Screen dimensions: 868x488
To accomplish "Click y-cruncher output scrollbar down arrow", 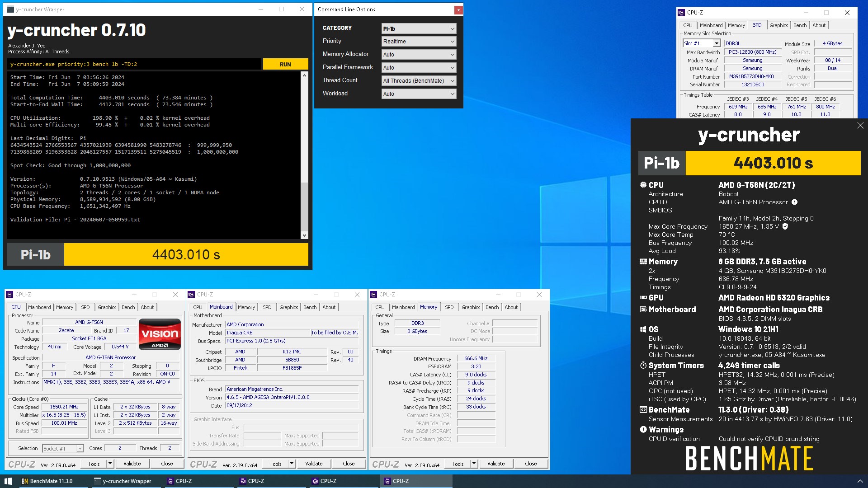I will click(304, 235).
